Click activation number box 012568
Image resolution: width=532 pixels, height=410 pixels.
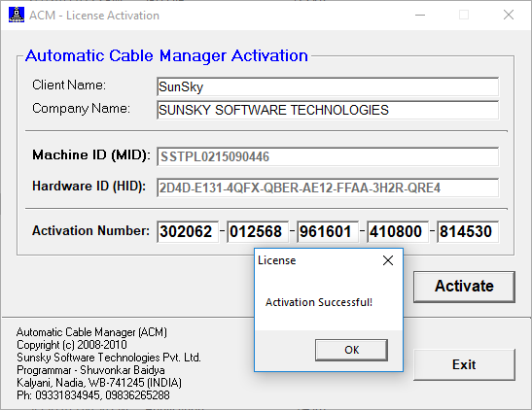[x=258, y=232]
